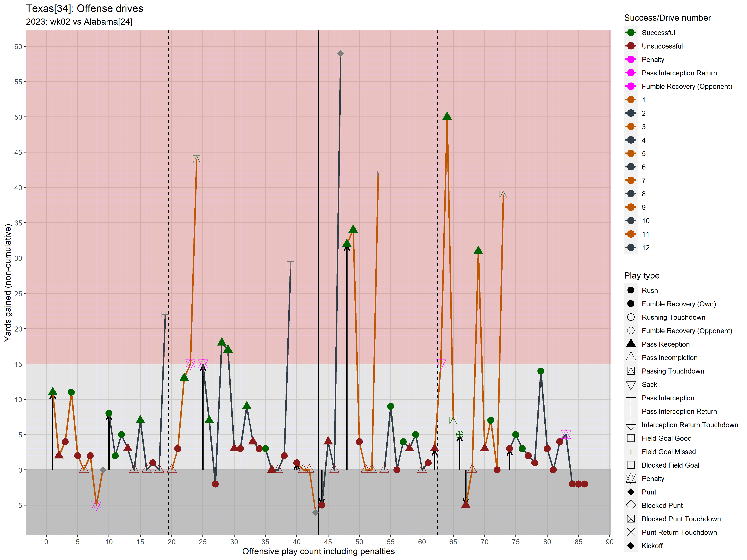Click the Pass Reception filled triangle icon

pyautogui.click(x=630, y=344)
